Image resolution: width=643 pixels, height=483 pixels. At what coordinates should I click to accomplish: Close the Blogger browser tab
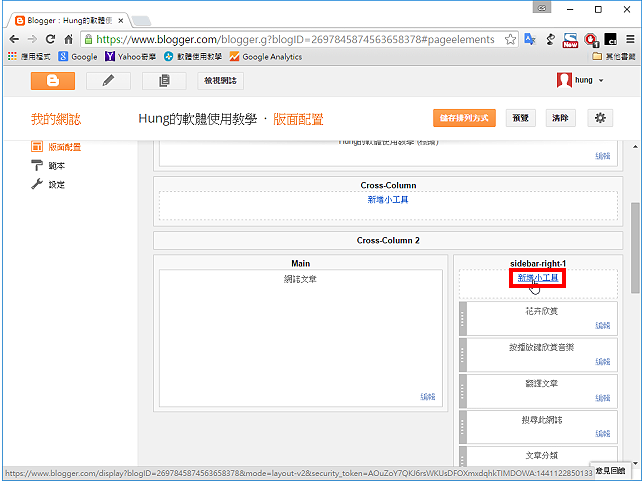pyautogui.click(x=121, y=21)
